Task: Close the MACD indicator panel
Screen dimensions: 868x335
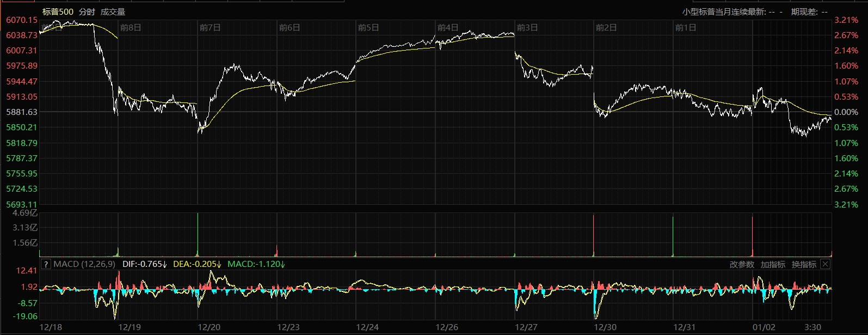Action: pyautogui.click(x=825, y=264)
